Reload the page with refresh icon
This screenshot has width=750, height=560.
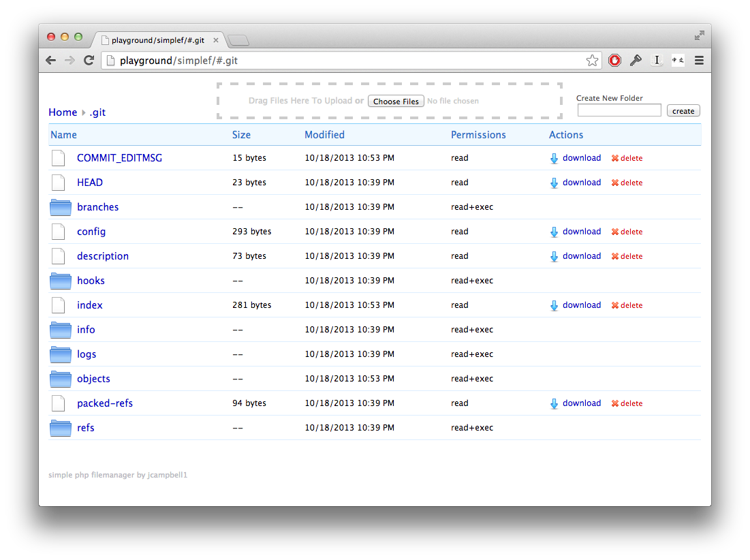point(89,60)
